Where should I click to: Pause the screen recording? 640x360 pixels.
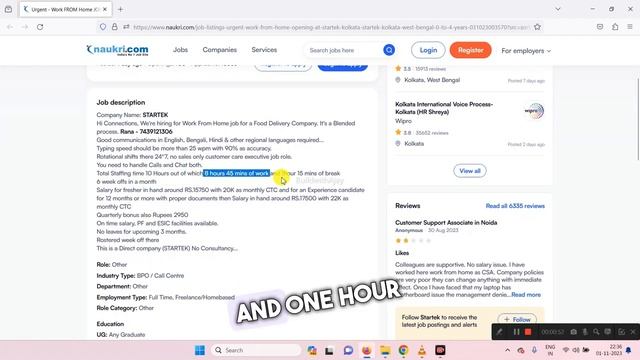(516, 332)
